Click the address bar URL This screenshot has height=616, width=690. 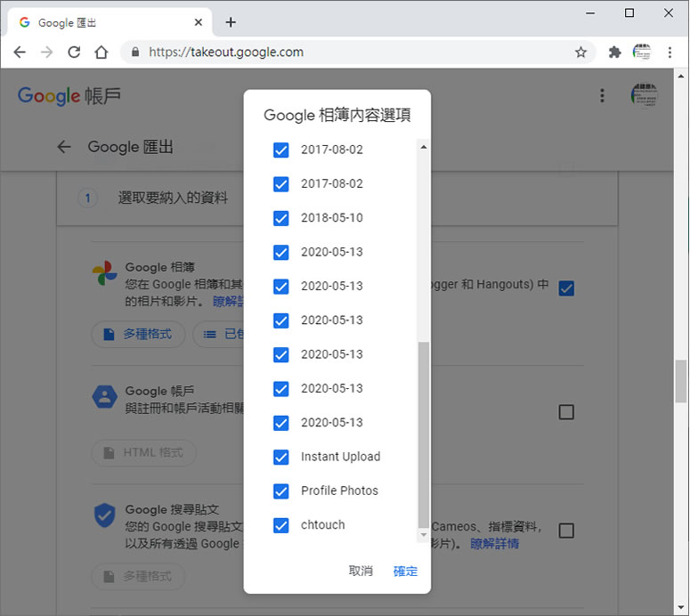226,53
